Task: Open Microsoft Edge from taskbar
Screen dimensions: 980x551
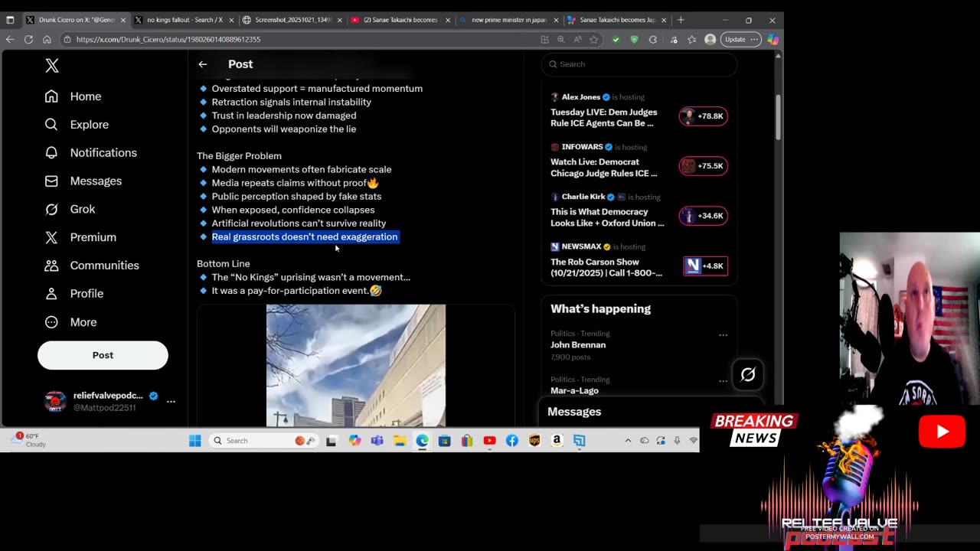Action: [422, 440]
